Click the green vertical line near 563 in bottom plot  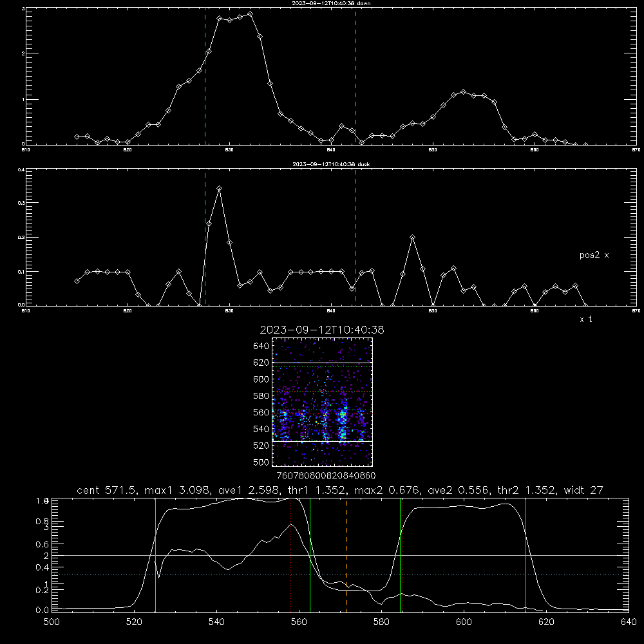coord(310,555)
